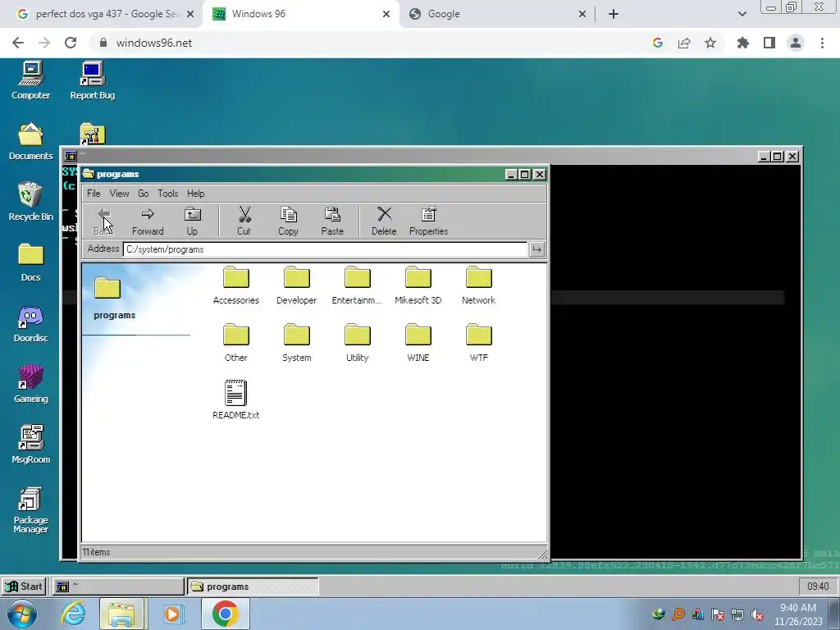The image size is (840, 630).
Task: Open the Accessories folder
Action: [235, 285]
